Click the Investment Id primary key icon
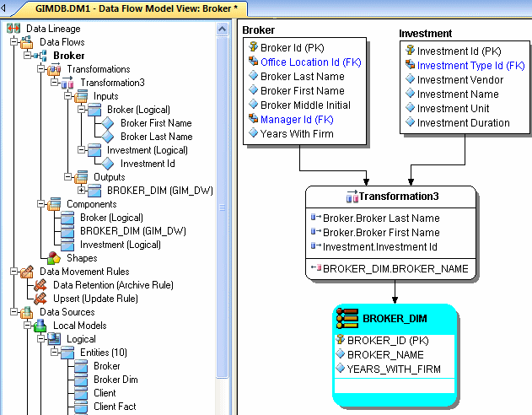532x415 pixels. coord(410,51)
